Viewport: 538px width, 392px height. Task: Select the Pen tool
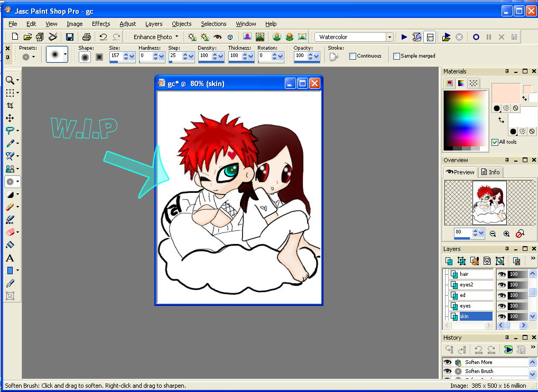click(x=10, y=283)
